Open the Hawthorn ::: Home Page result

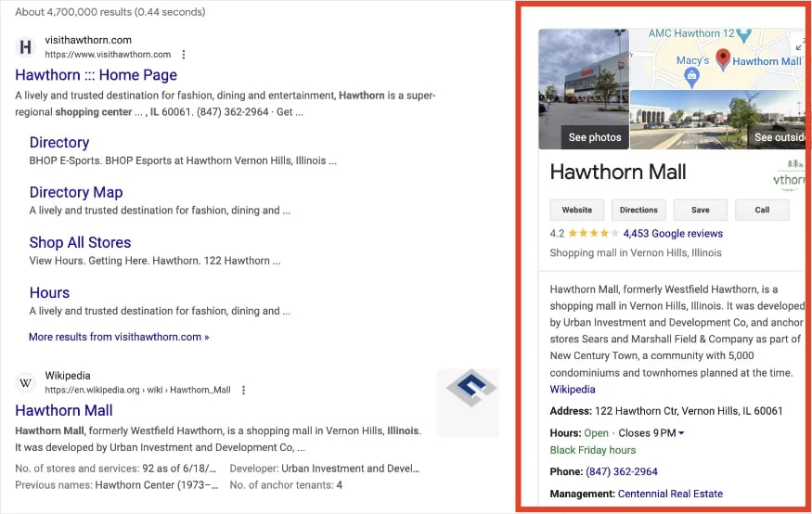point(96,75)
